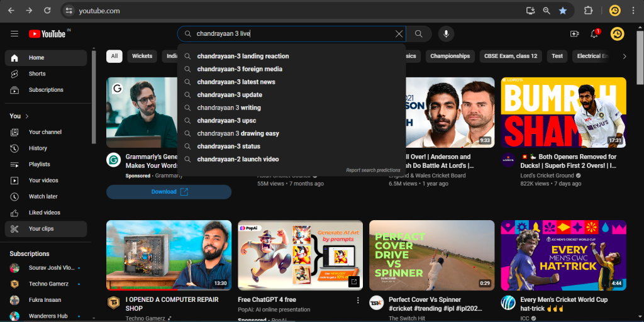Open YouTube account avatar menu
This screenshot has height=322, width=644.
coord(617,34)
